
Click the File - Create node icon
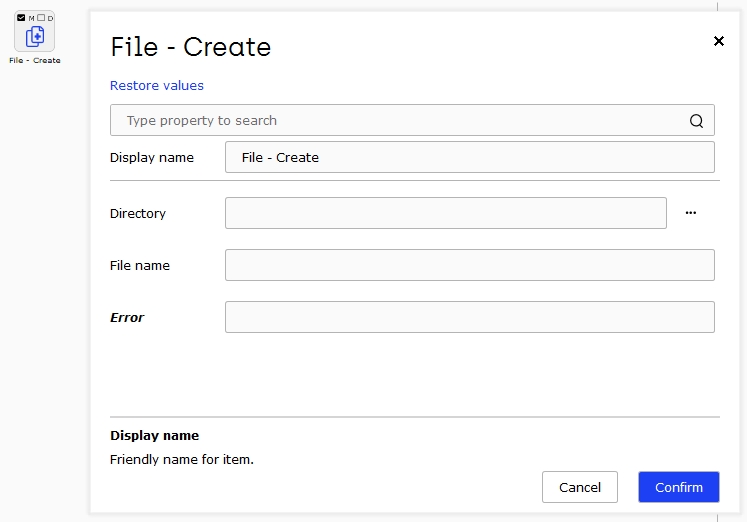(x=34, y=37)
